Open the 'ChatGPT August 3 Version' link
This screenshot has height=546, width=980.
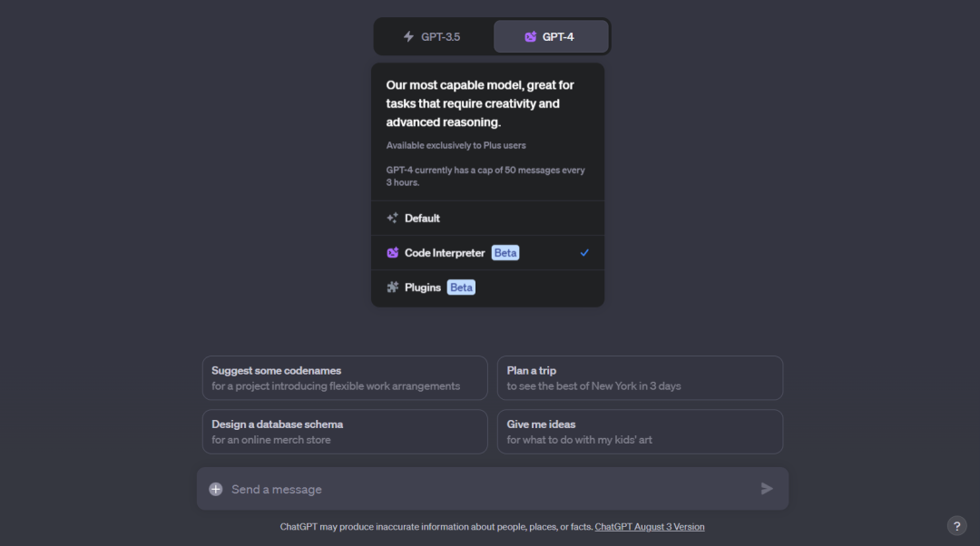tap(650, 527)
